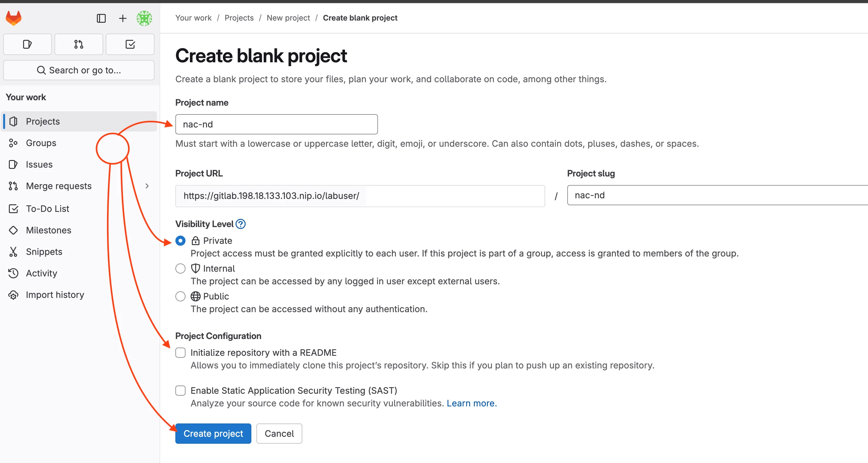Collapse the left sidebar panel
The image size is (868, 463).
click(101, 19)
